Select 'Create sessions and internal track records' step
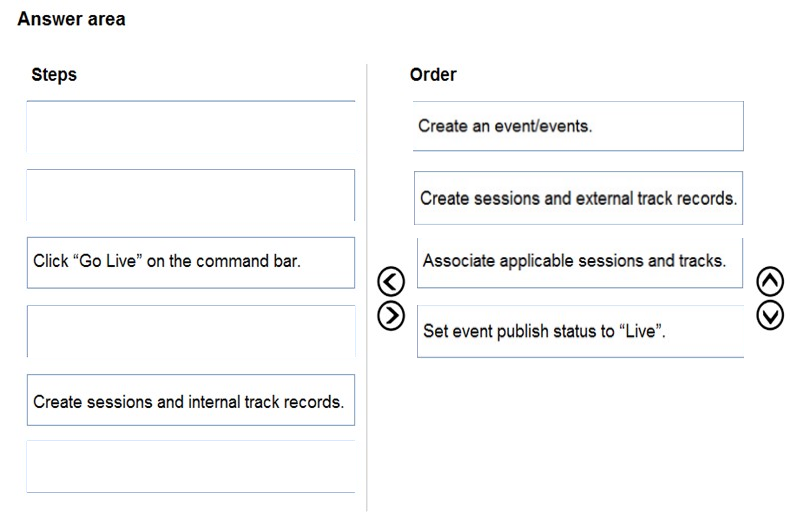Image resolution: width=790 pixels, height=517 pixels. [x=191, y=400]
